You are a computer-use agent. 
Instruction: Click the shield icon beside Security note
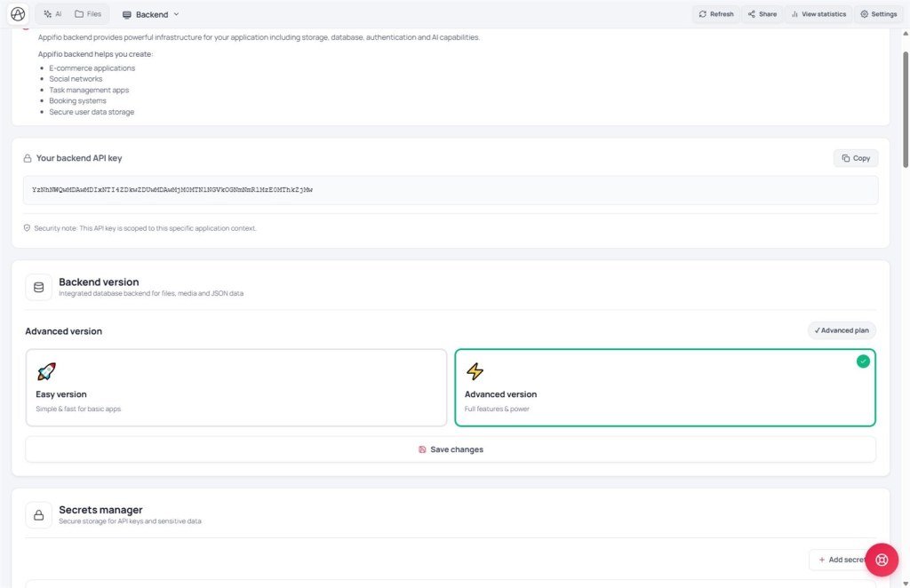[x=27, y=228]
